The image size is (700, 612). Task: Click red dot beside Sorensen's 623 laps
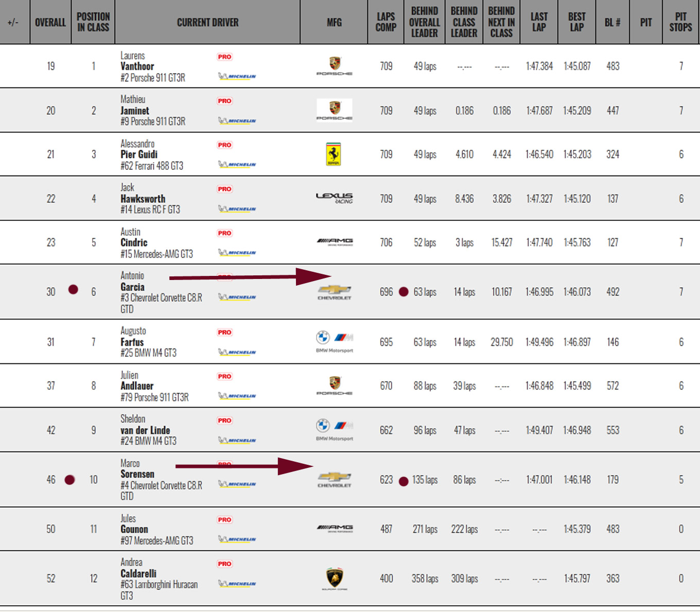404,481
